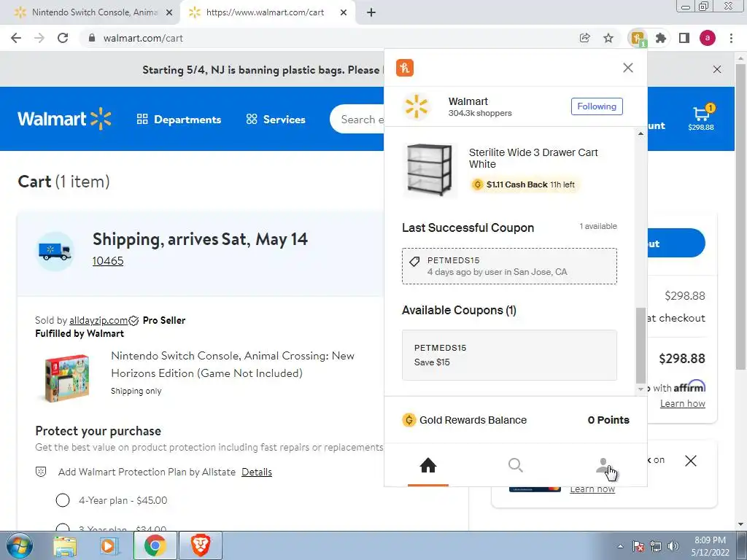Open the Services menu

[276, 120]
